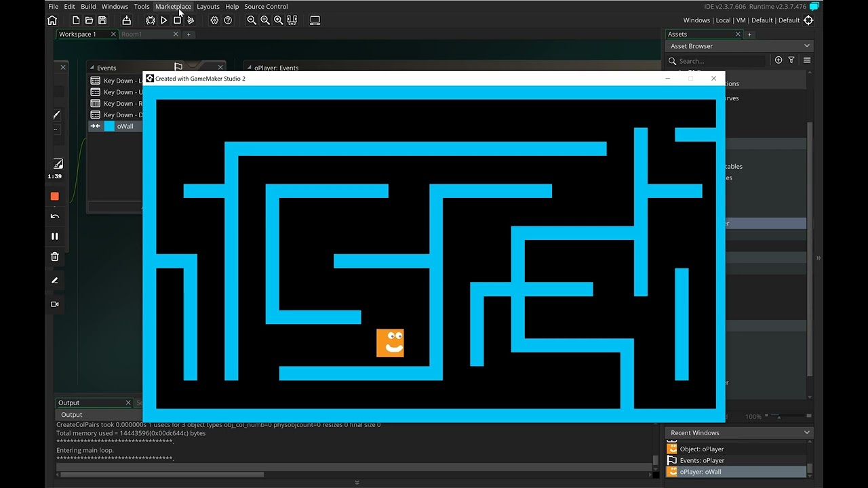Reset workspace zoom icon
The width and height of the screenshot is (868, 488).
[265, 20]
